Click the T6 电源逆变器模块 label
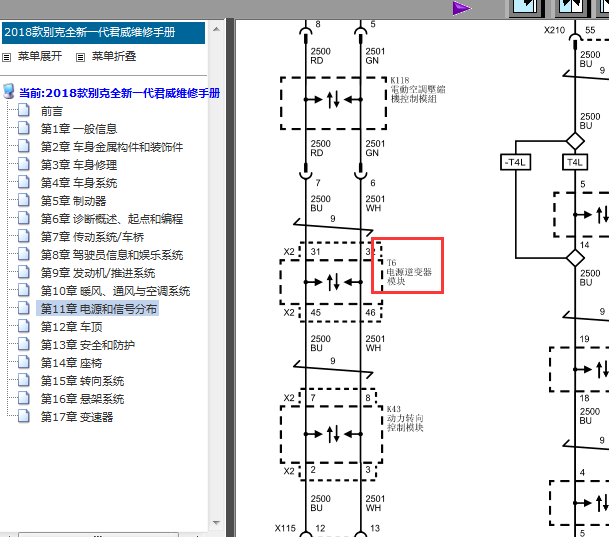Screen dimensions: 609x537 [409, 272]
